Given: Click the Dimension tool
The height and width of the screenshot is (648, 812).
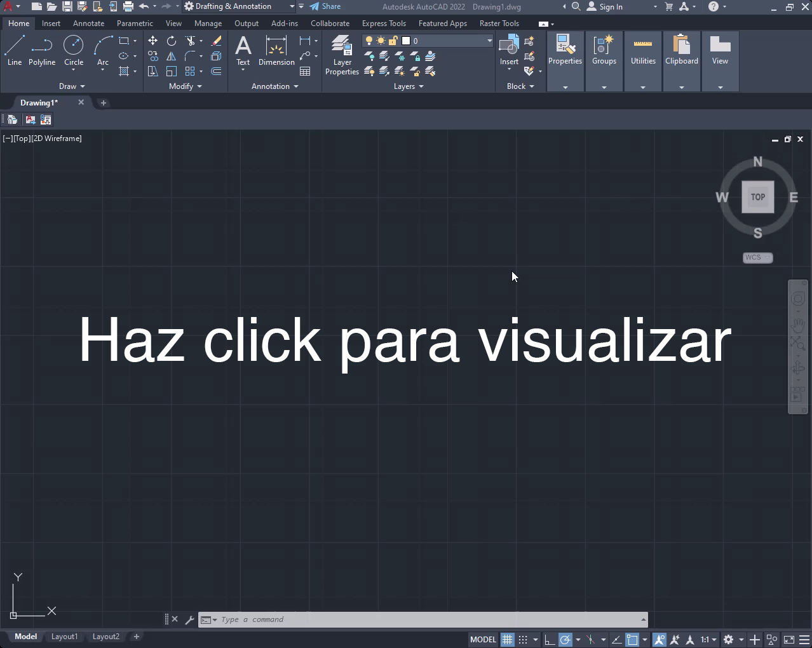Looking at the screenshot, I should (276, 51).
